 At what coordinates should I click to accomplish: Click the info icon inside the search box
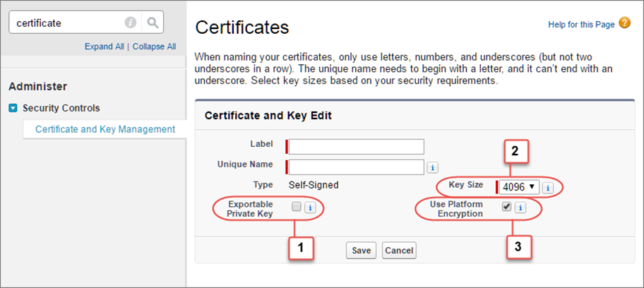coord(131,23)
